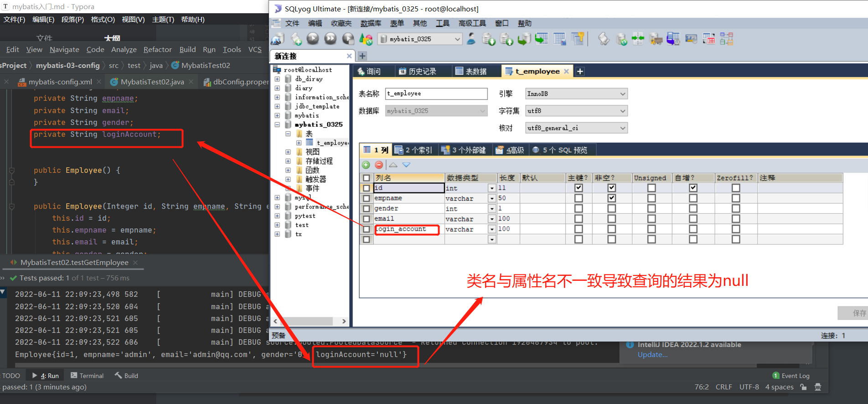Click the execute query play icon

313,39
